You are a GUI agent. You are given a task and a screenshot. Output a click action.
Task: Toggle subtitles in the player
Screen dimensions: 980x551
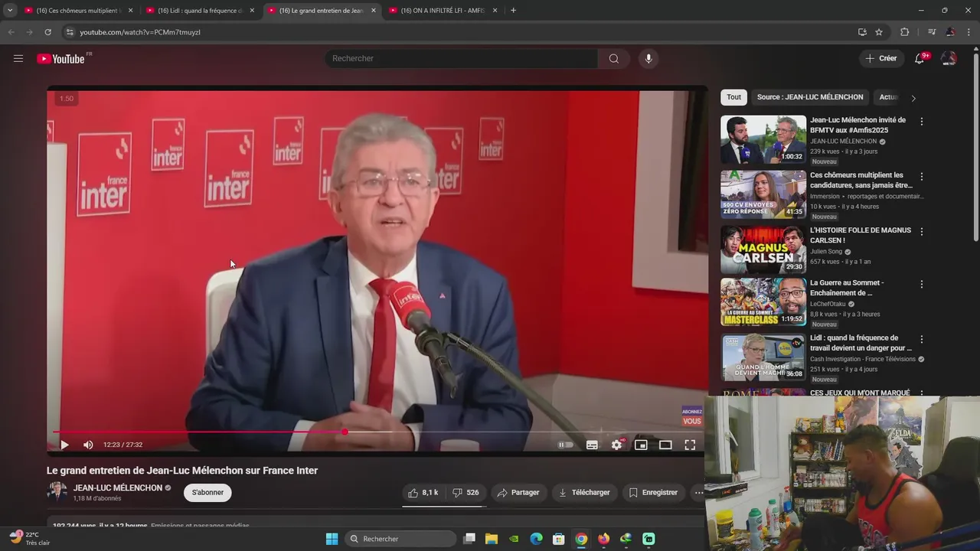coord(592,445)
